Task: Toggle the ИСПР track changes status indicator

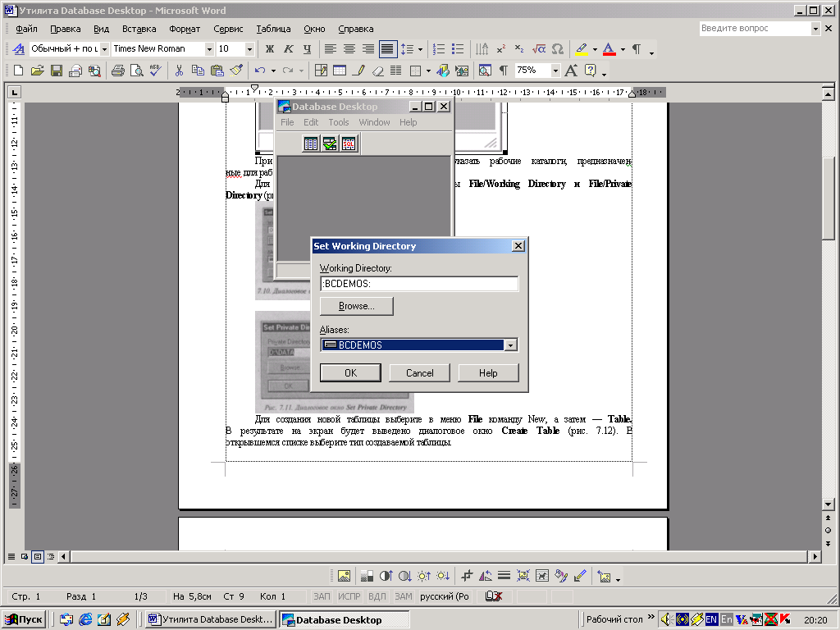Action: (349, 596)
